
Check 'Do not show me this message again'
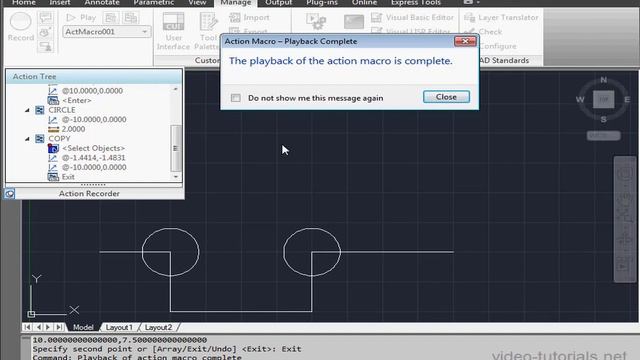coord(236,98)
